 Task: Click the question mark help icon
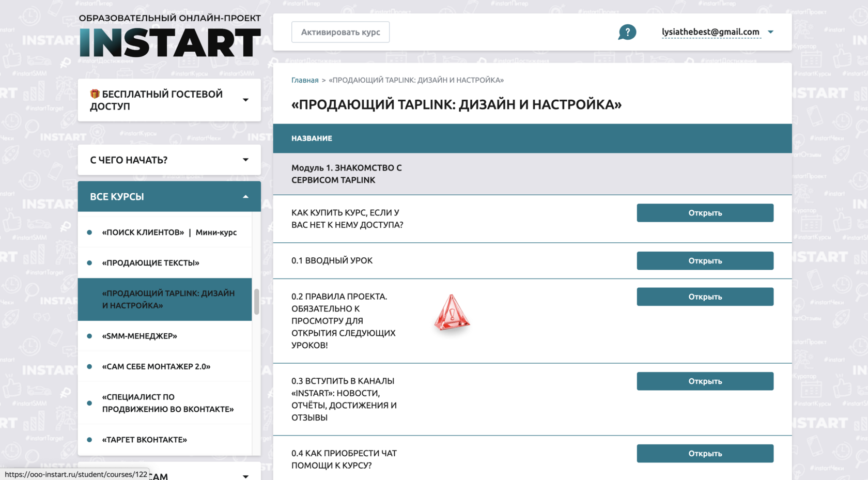[x=627, y=32]
